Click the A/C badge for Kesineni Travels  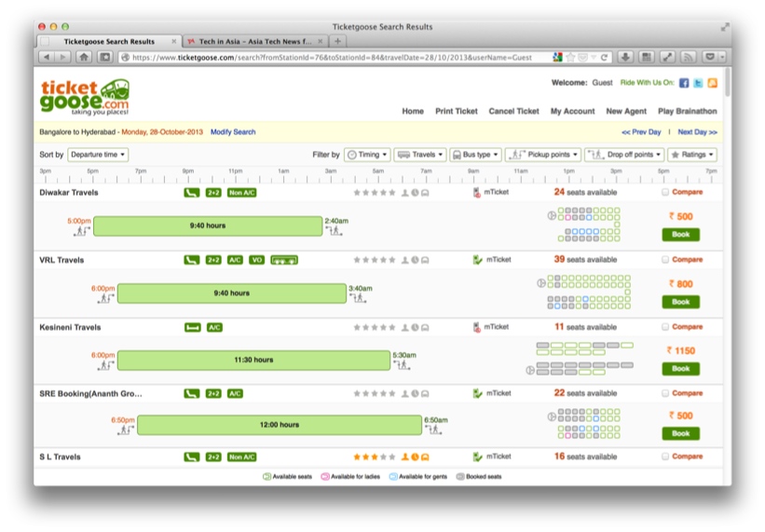coord(214,327)
